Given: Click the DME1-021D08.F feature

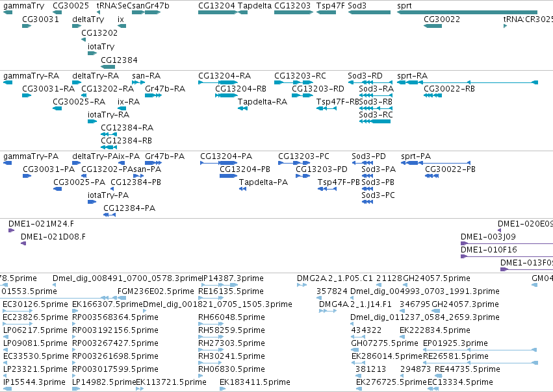Looking at the screenshot, I should click(x=23, y=243).
